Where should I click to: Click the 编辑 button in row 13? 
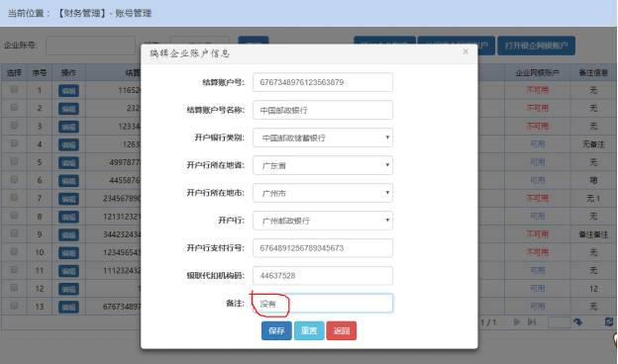(68, 307)
